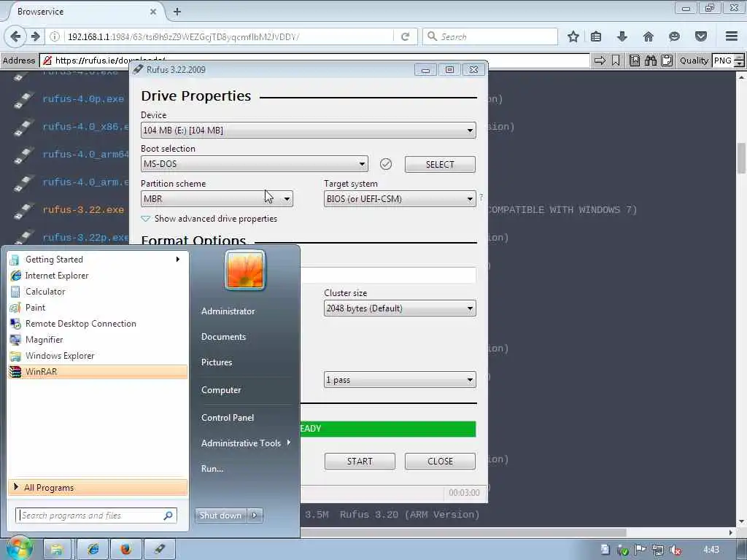Switch to Firefox in the taskbar
747x560 pixels.
click(125, 549)
